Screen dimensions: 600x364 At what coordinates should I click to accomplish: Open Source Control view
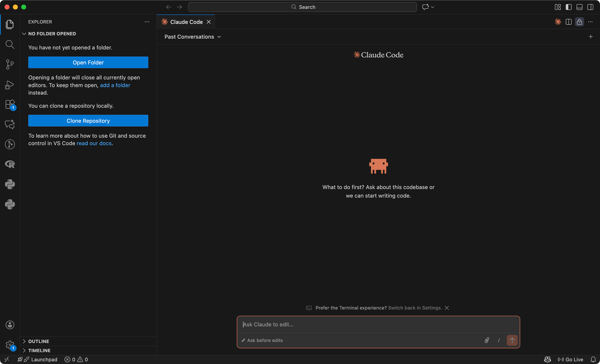[10, 64]
